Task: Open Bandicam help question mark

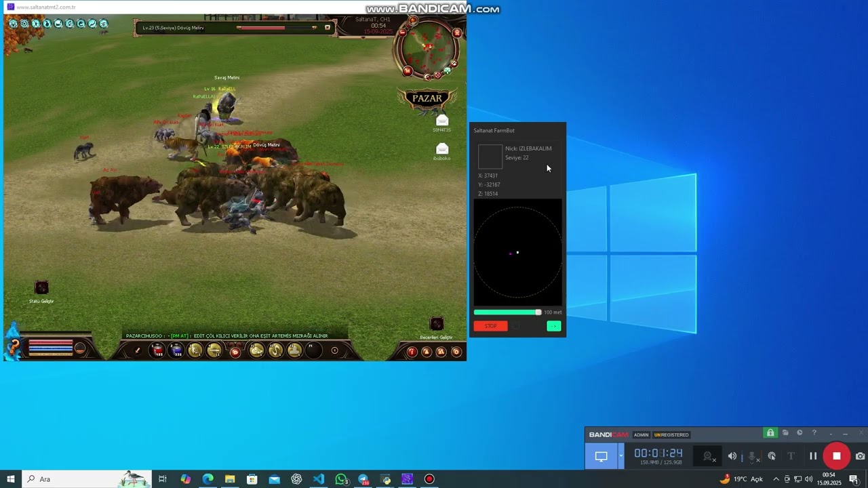Action: (x=814, y=433)
